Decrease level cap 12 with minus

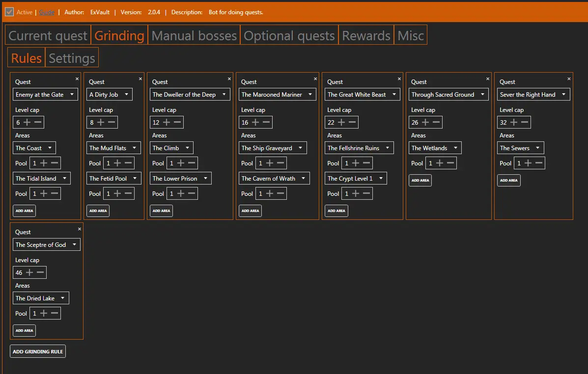(177, 122)
